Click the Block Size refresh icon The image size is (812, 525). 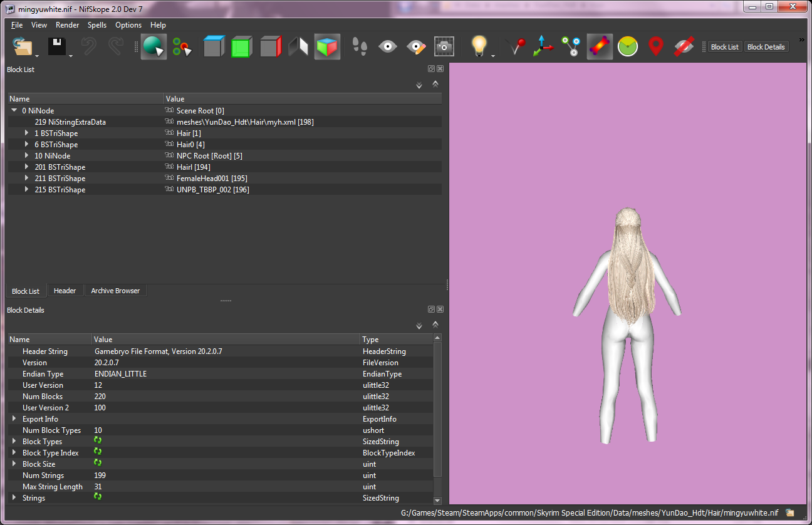(x=98, y=463)
